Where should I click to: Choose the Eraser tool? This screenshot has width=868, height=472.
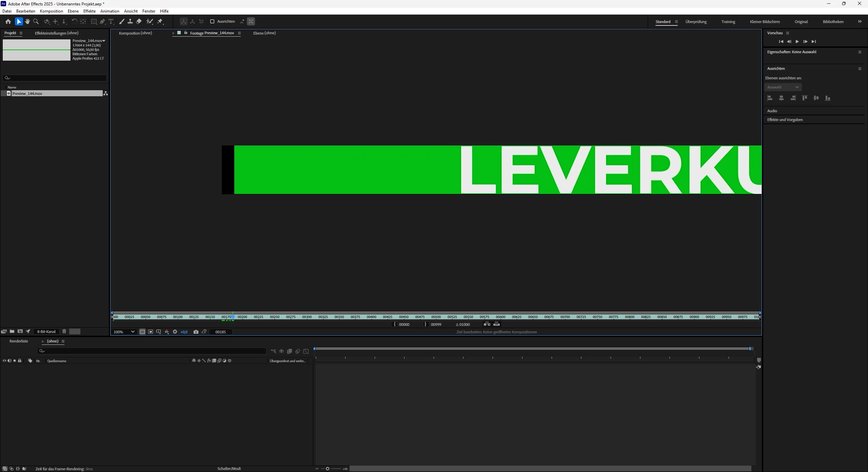(139, 21)
